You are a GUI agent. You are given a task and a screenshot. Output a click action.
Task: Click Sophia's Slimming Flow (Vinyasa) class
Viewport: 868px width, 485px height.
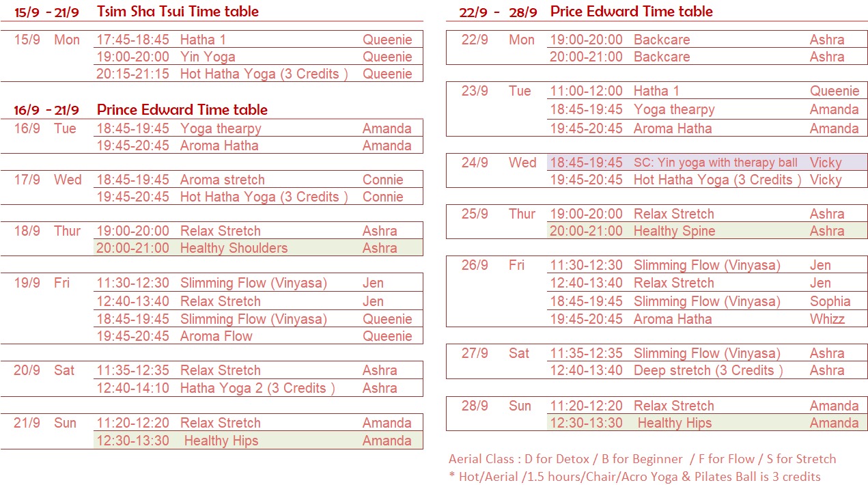pyautogui.click(x=707, y=301)
